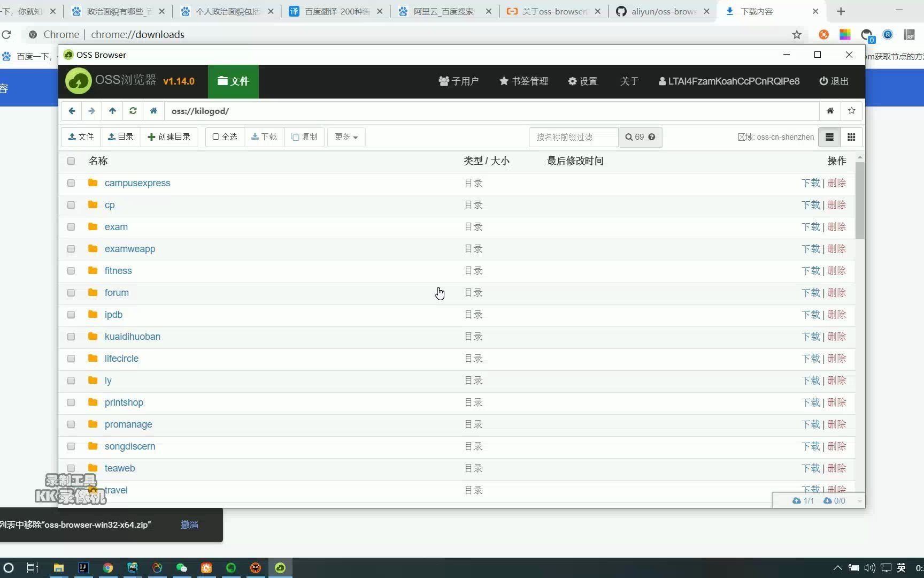Viewport: 924px width, 578px height.
Task: Click the 目录 upload directory button
Action: coord(121,137)
